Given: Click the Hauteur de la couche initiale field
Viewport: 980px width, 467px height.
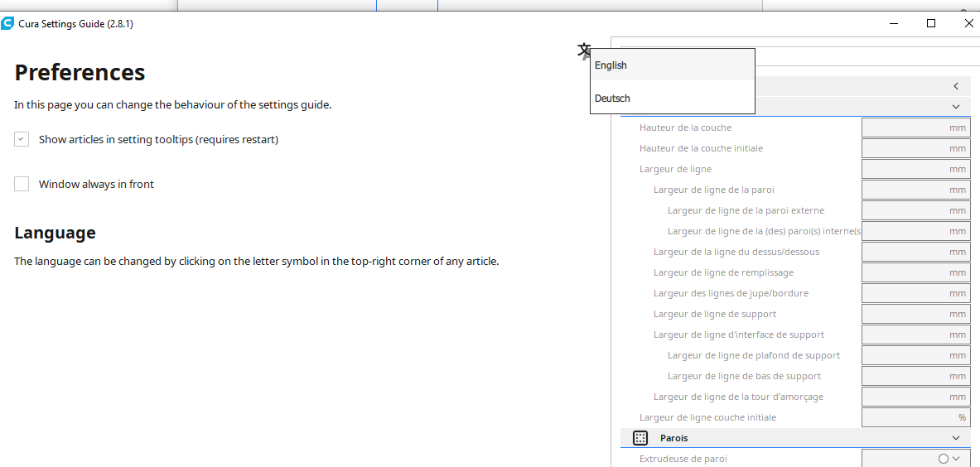Looking at the screenshot, I should [915, 148].
